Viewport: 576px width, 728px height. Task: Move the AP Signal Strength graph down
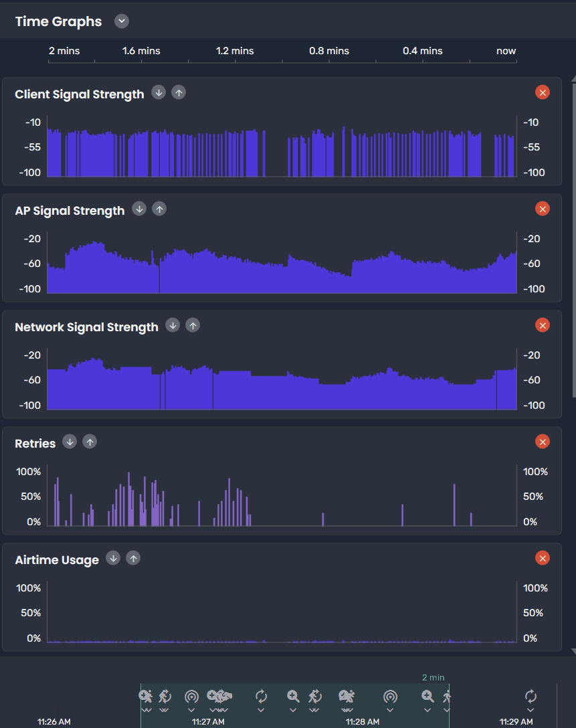click(139, 209)
